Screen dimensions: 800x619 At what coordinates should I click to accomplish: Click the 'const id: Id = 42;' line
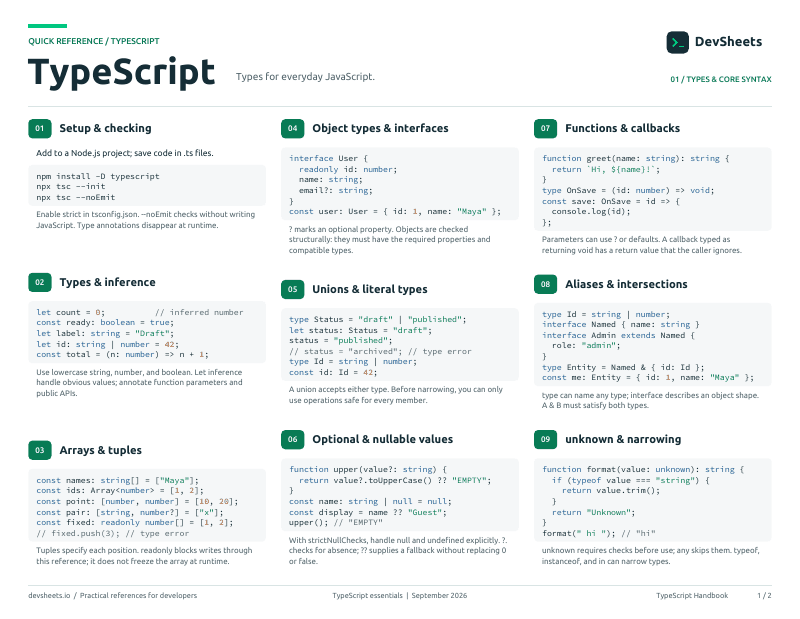coord(333,373)
